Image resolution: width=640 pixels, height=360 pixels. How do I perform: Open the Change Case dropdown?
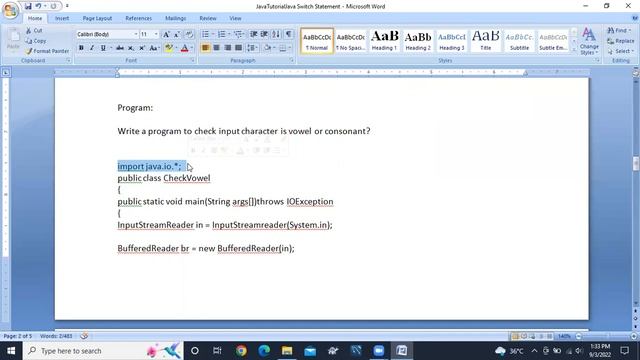tap(154, 48)
